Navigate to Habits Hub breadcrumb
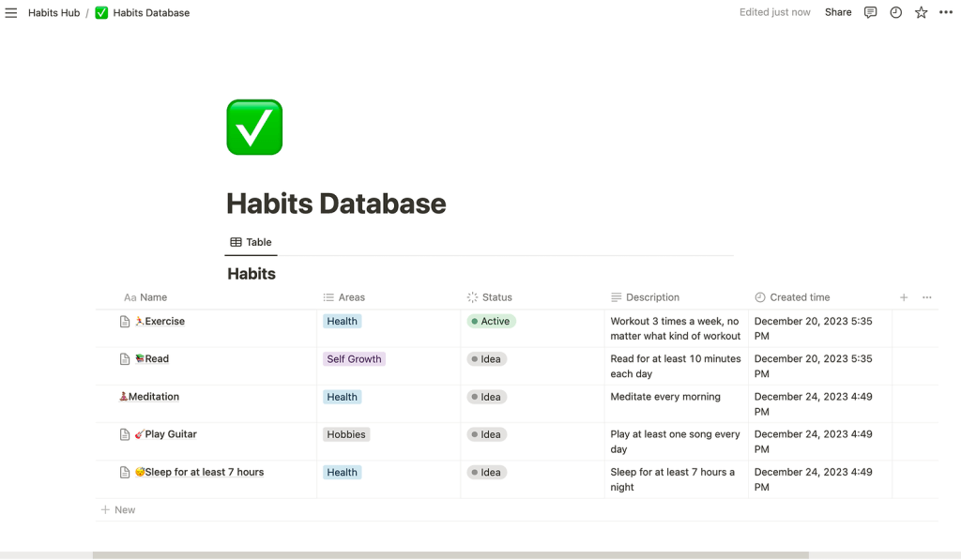 53,12
